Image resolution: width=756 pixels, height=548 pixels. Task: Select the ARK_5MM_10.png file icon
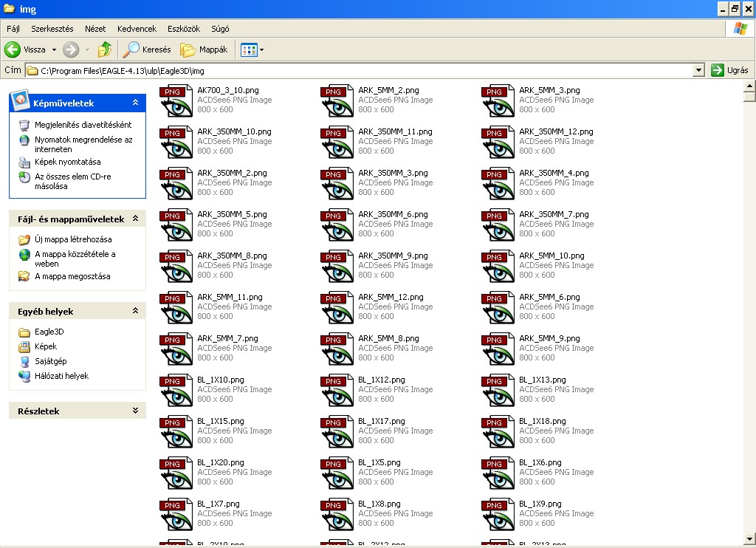tap(498, 267)
